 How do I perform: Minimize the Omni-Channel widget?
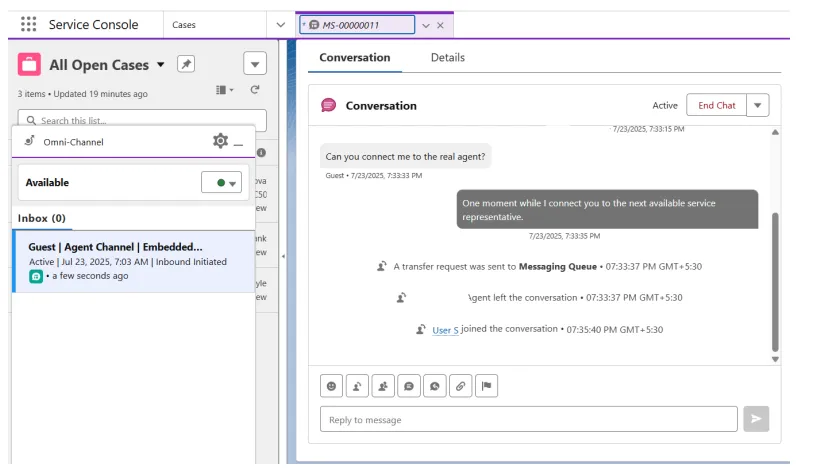pos(239,142)
